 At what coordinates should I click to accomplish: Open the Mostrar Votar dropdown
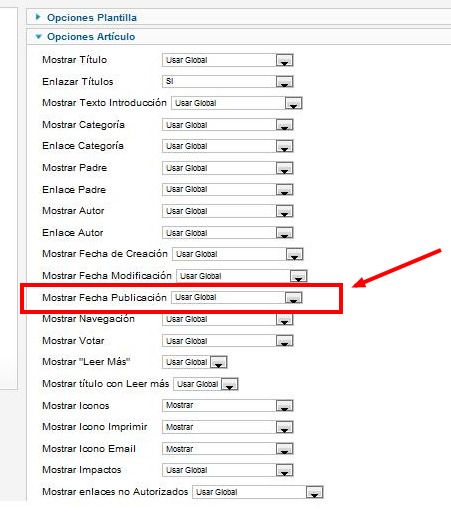[228, 341]
